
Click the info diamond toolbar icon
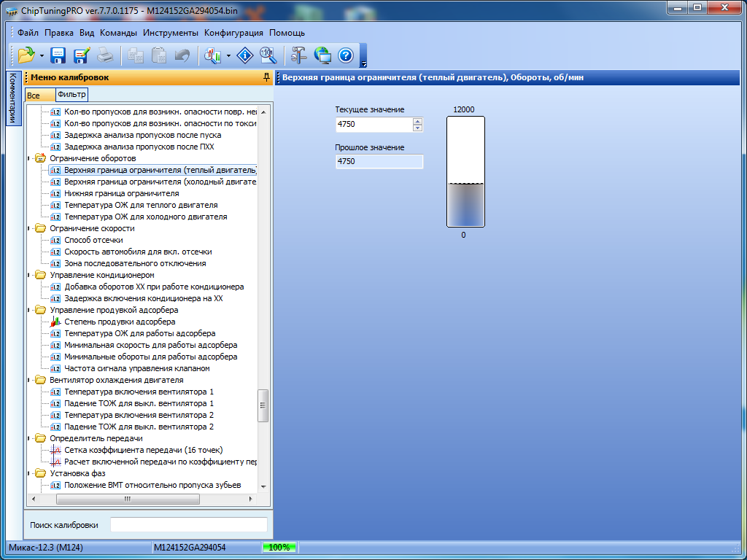(x=246, y=55)
